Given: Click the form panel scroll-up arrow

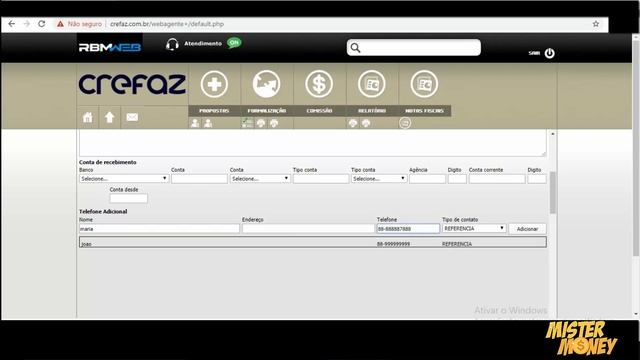Looking at the screenshot, I should [553, 134].
